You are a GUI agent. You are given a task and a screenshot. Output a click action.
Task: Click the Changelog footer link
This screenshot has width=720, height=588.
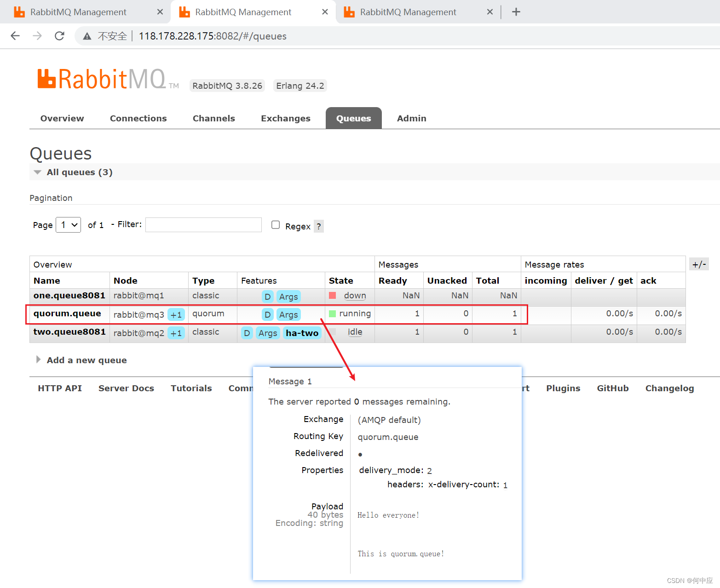tap(669, 388)
